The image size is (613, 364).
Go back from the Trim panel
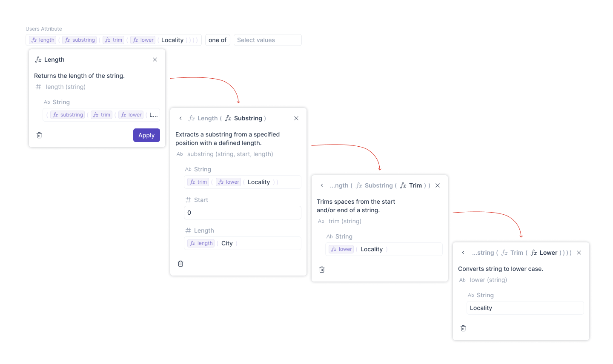(322, 185)
